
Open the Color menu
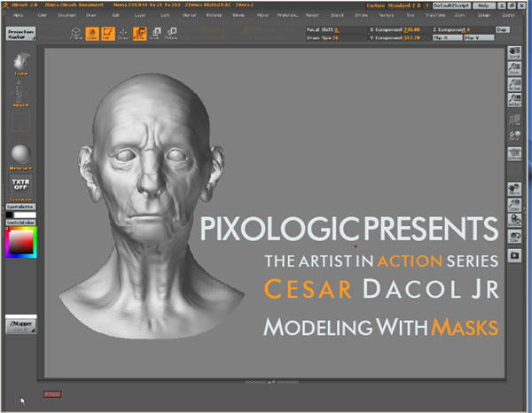click(42, 15)
